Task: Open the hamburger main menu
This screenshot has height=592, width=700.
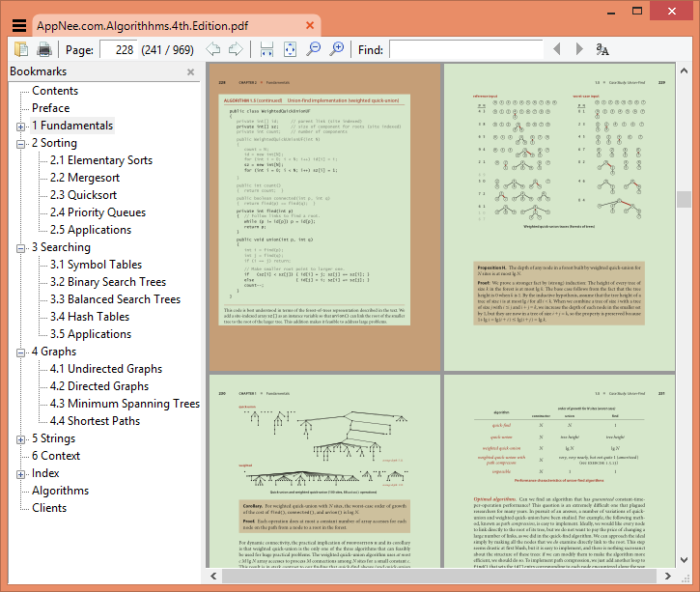Action: 18,25
